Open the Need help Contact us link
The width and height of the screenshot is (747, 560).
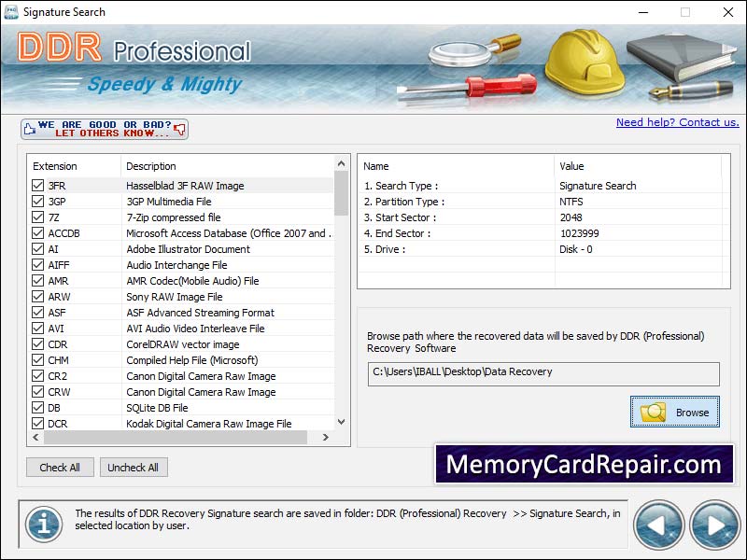678,122
